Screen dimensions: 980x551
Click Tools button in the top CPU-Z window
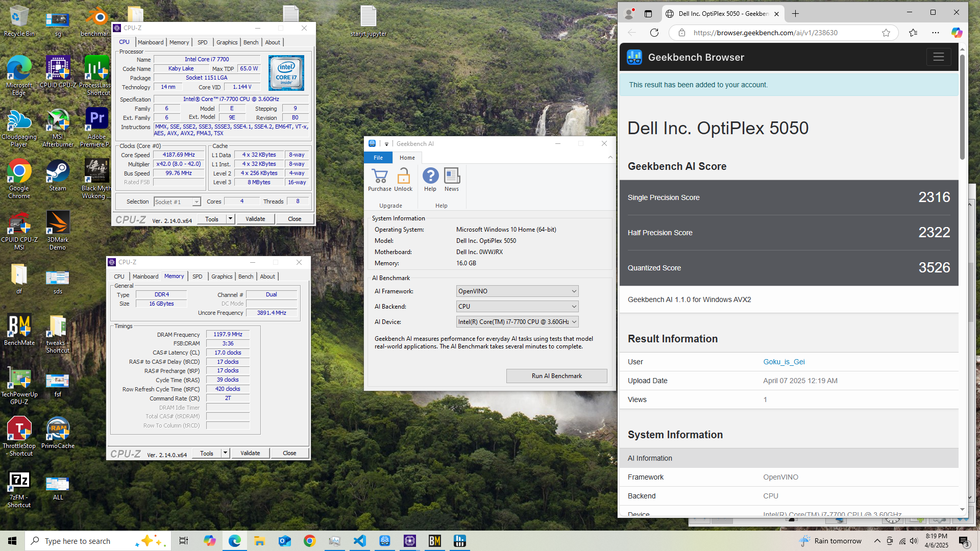tap(212, 219)
